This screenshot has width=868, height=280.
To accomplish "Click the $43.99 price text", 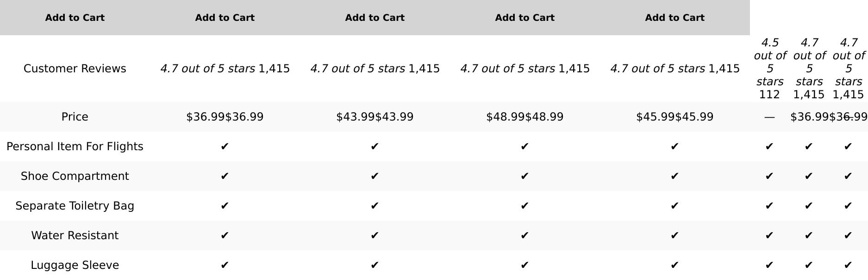I will pyautogui.click(x=375, y=117).
